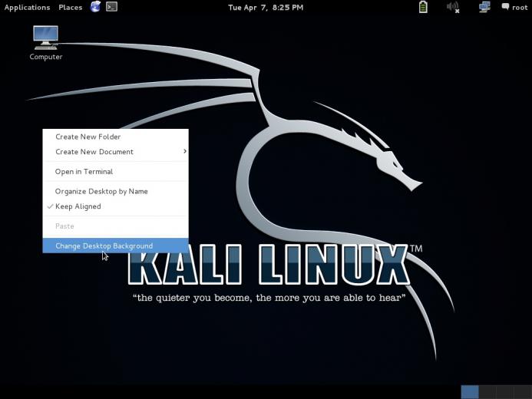Launch the Terminal from top panel
Screen dimensions: 532x399
tap(111, 7)
